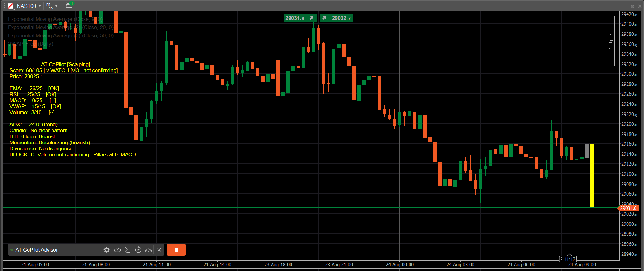The height and width of the screenshot is (271, 644).
Task: Click the HTF (Hour): Bearish readout
Action: pos(33,136)
